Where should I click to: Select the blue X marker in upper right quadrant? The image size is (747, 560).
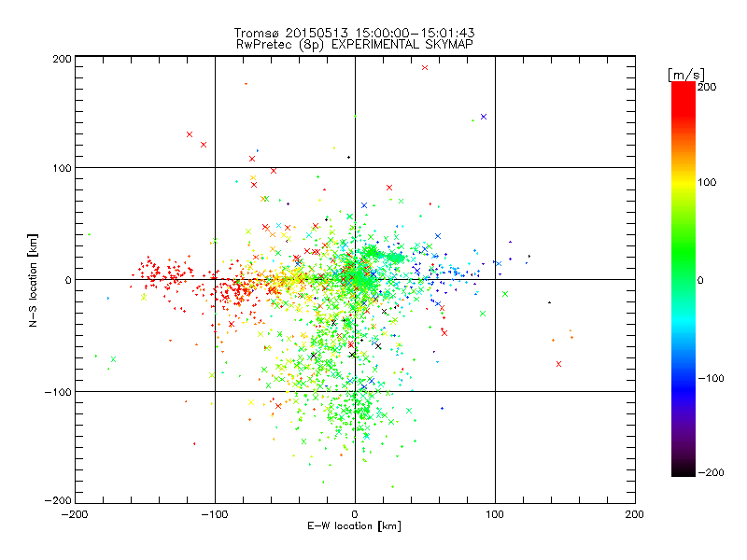pyautogui.click(x=484, y=117)
